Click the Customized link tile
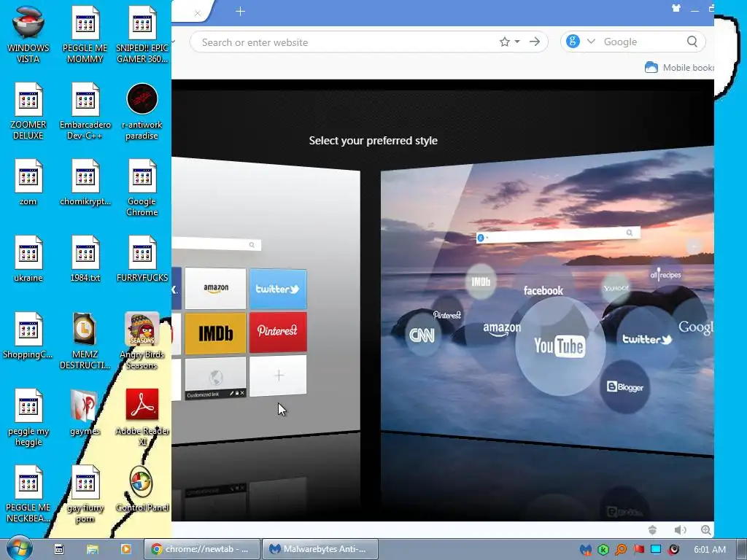747x560 pixels. tap(215, 378)
